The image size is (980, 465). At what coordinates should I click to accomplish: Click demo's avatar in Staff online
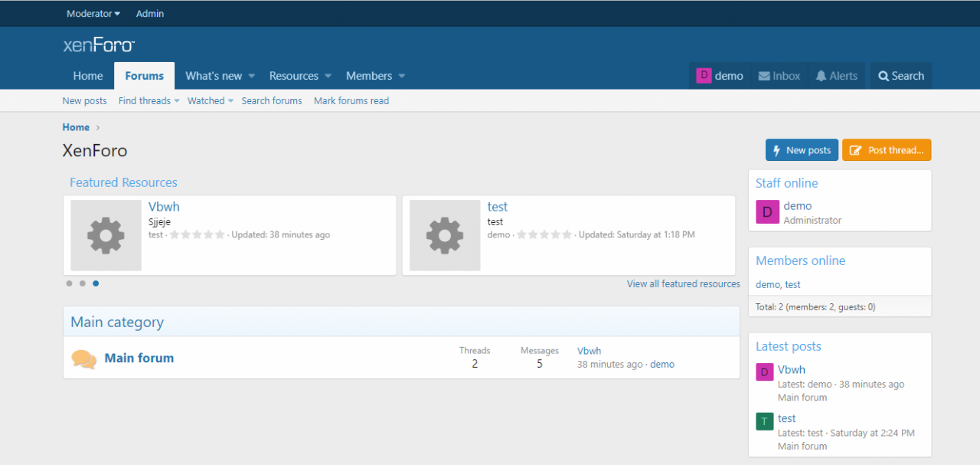tap(767, 212)
